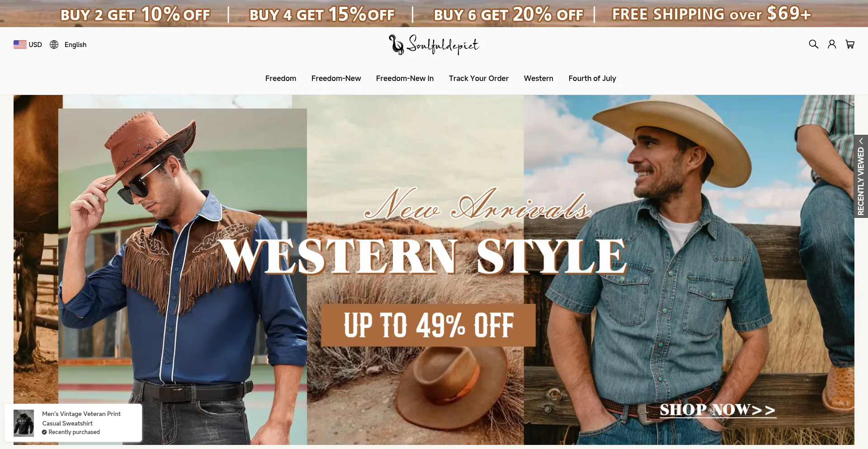
Task: Open the USD currency selector
Action: [x=28, y=44]
